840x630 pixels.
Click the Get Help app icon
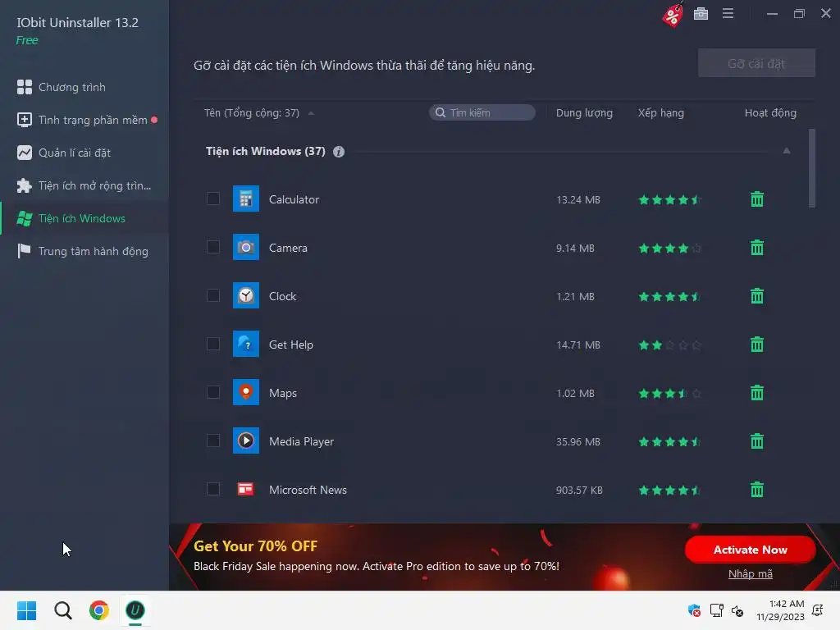pyautogui.click(x=246, y=344)
